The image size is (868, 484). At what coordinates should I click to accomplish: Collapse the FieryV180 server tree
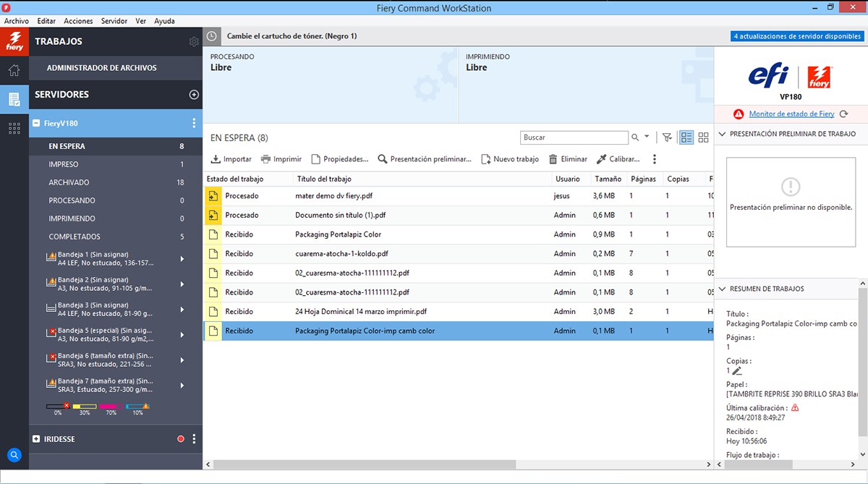coord(36,124)
